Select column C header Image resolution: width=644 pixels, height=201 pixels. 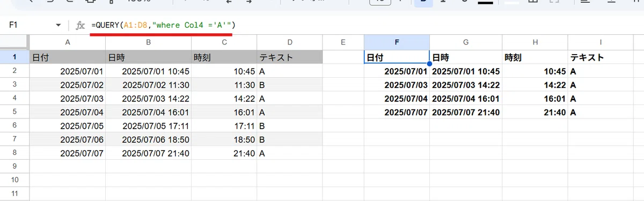pyautogui.click(x=224, y=42)
